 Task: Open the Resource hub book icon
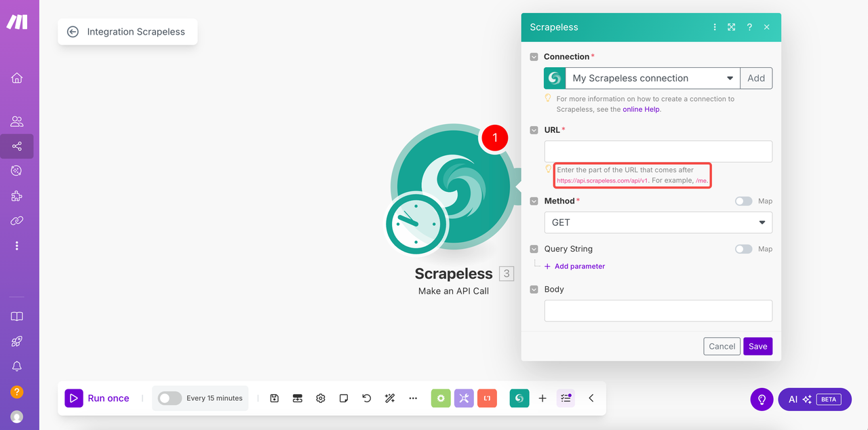coord(17,317)
